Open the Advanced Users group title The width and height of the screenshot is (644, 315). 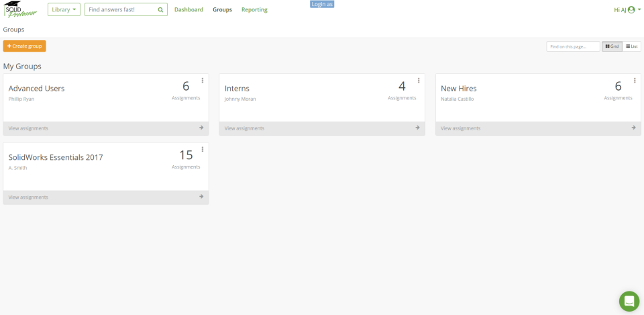click(x=36, y=89)
